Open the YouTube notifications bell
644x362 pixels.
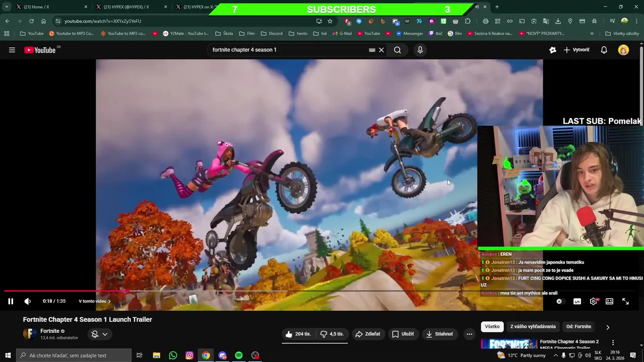(x=604, y=50)
